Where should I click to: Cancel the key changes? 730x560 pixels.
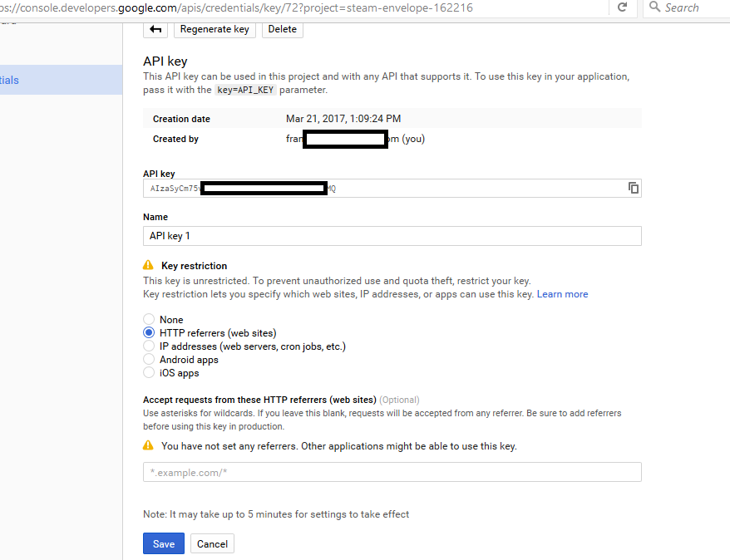point(212,543)
